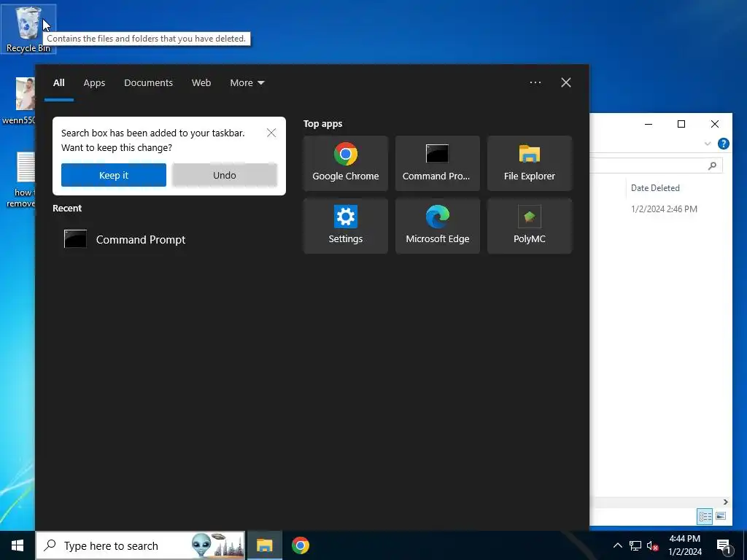Launch Command Prompt tile in Top apps
This screenshot has width=747, height=560.
click(x=438, y=163)
